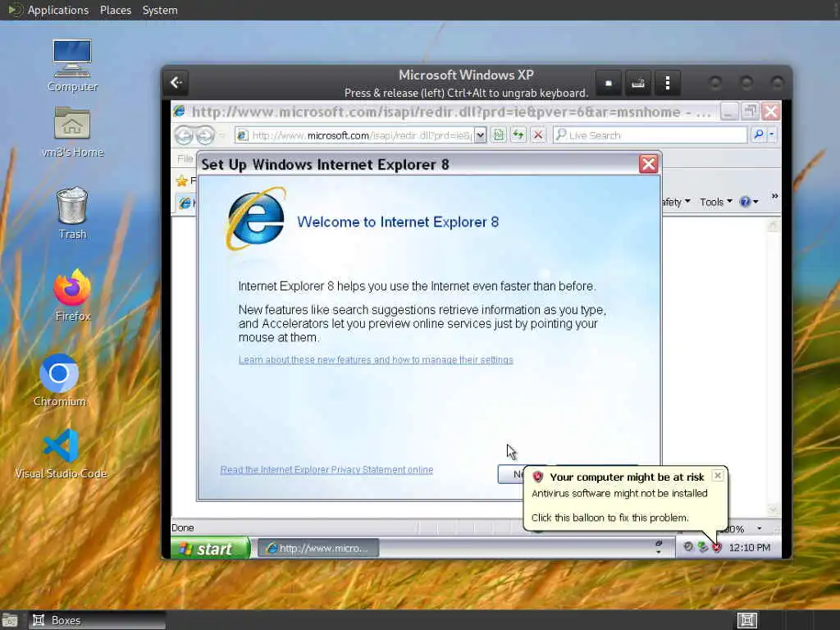Open the Places menu
This screenshot has width=840, height=630.
(x=115, y=10)
